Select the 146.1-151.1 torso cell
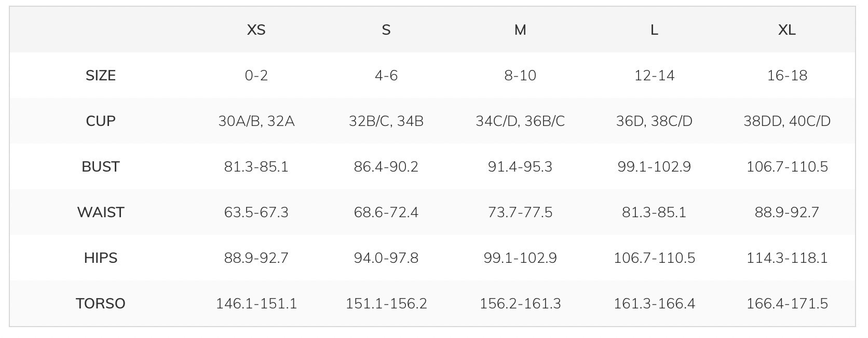The image size is (868, 338). 256,304
